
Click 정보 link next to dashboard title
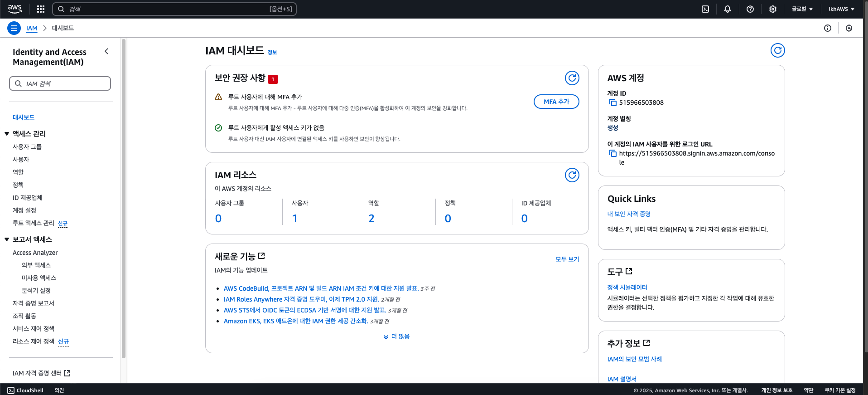[x=272, y=53]
